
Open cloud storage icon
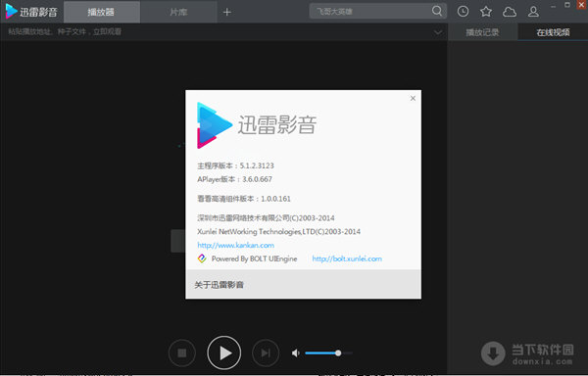pos(510,12)
